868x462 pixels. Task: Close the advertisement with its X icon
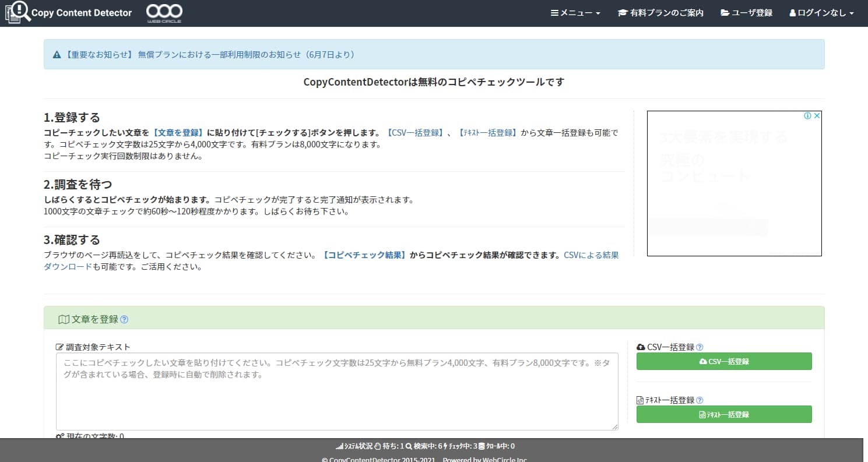[x=817, y=115]
